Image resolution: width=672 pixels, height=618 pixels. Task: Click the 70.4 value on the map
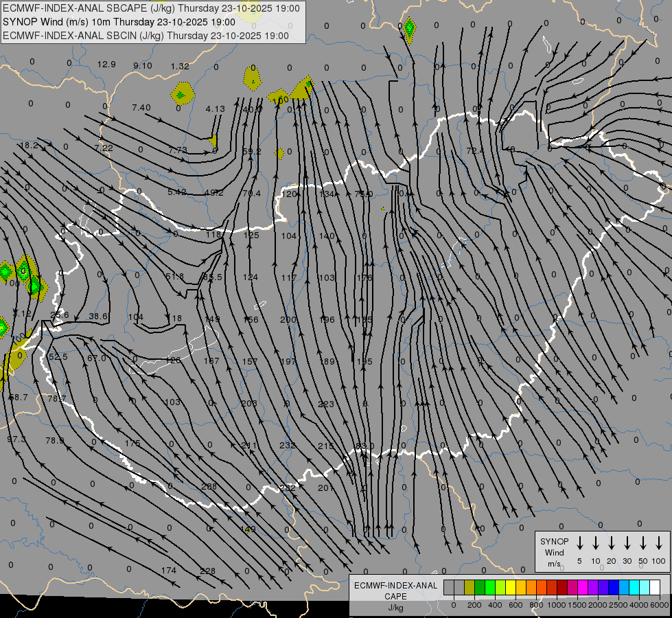252,194
